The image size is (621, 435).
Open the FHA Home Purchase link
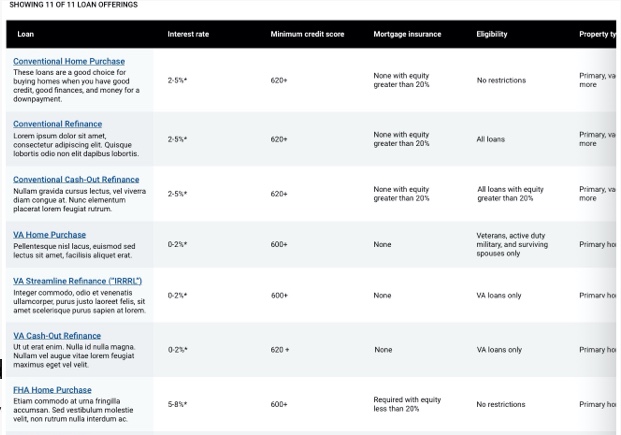(x=52, y=390)
